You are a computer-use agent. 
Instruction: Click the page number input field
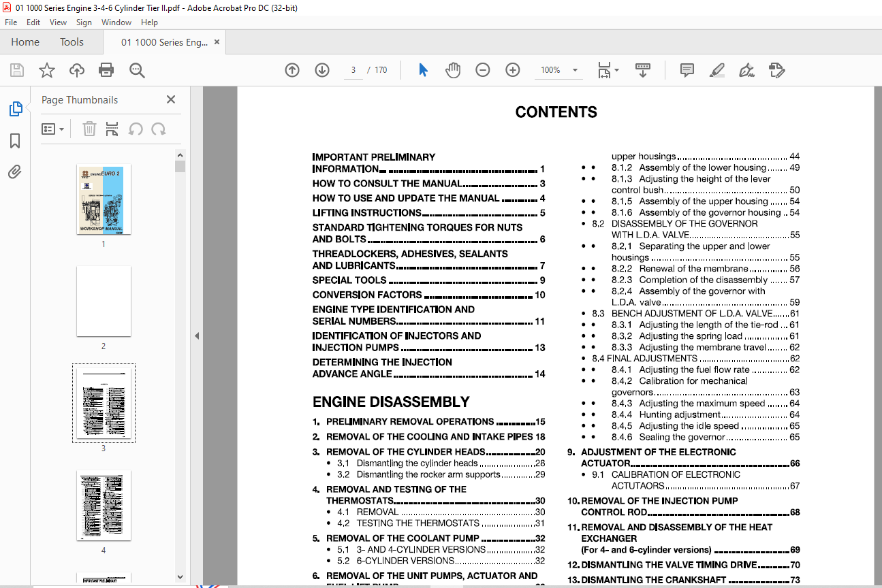tap(353, 70)
